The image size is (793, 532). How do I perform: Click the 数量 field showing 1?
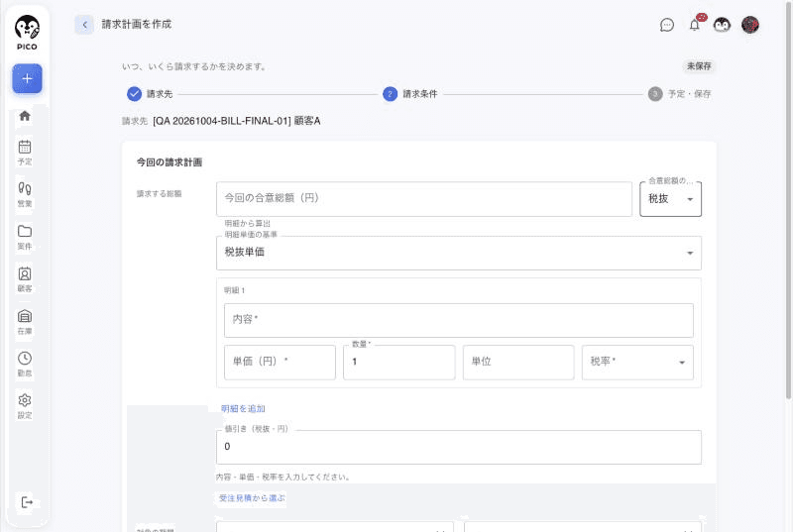399,362
